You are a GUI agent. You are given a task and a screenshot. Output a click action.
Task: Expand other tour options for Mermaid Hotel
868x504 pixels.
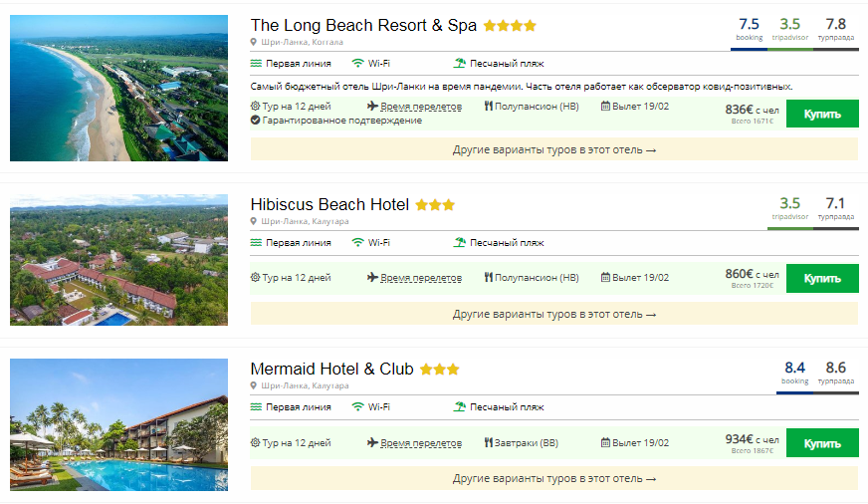(x=553, y=479)
